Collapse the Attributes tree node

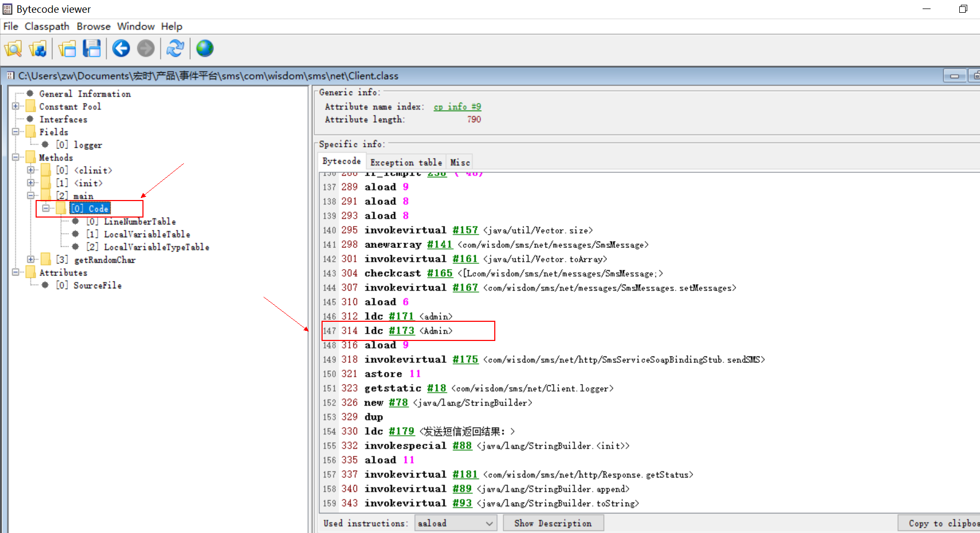(x=15, y=272)
